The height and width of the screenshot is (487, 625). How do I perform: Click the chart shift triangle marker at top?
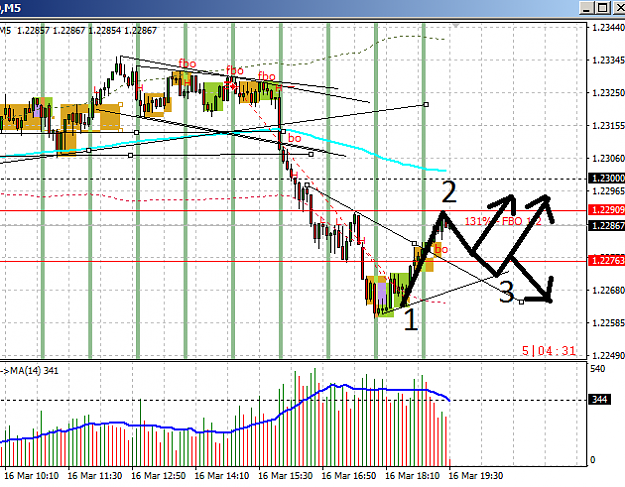pyautogui.click(x=456, y=26)
